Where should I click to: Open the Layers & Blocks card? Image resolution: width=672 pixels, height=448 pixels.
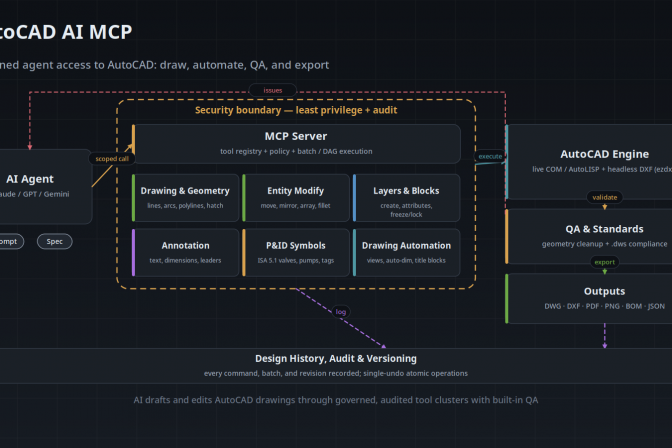(x=406, y=198)
